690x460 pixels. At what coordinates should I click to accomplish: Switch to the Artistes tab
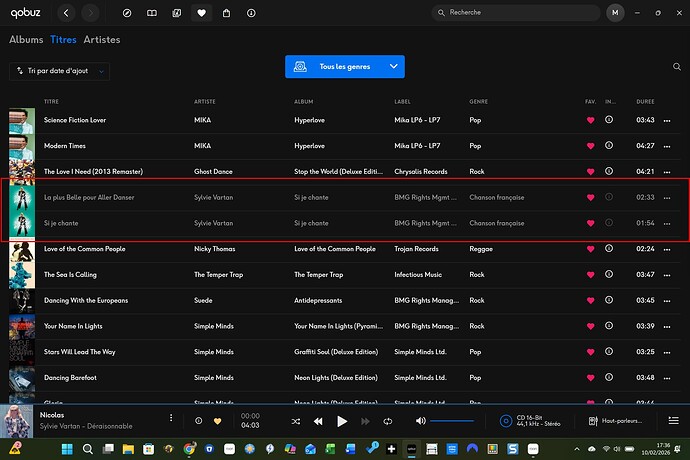point(102,40)
